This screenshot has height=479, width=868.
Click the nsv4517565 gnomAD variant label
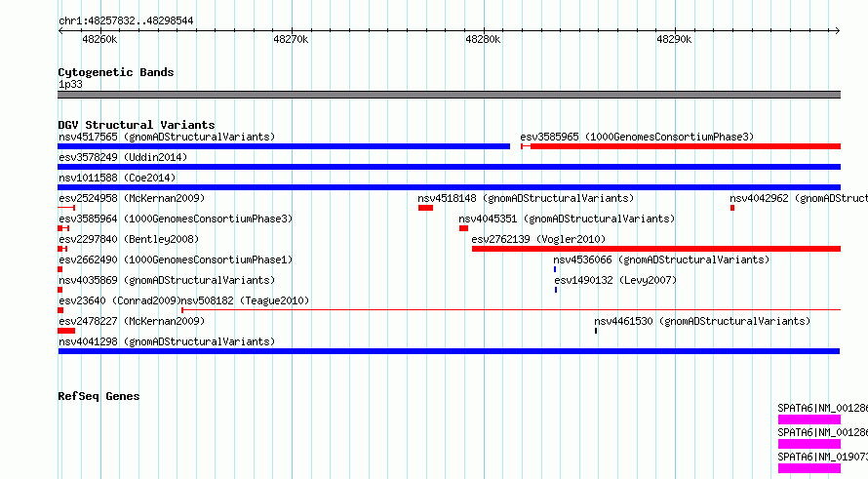coord(167,137)
